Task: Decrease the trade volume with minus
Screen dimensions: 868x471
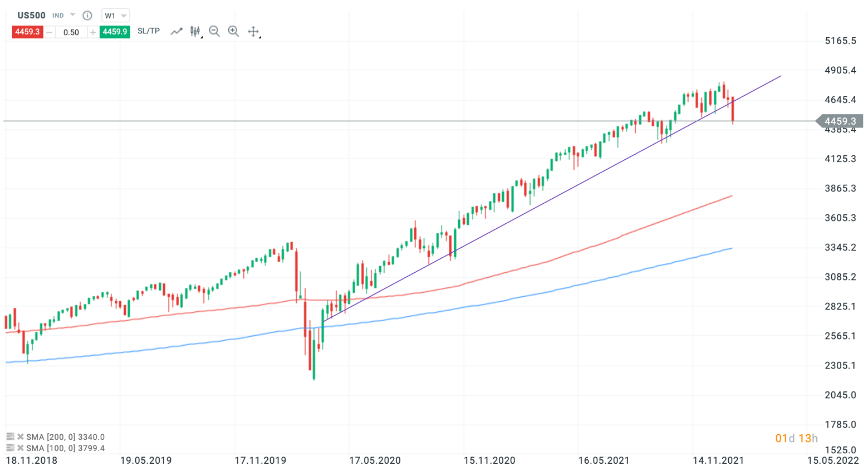Action: click(x=50, y=32)
